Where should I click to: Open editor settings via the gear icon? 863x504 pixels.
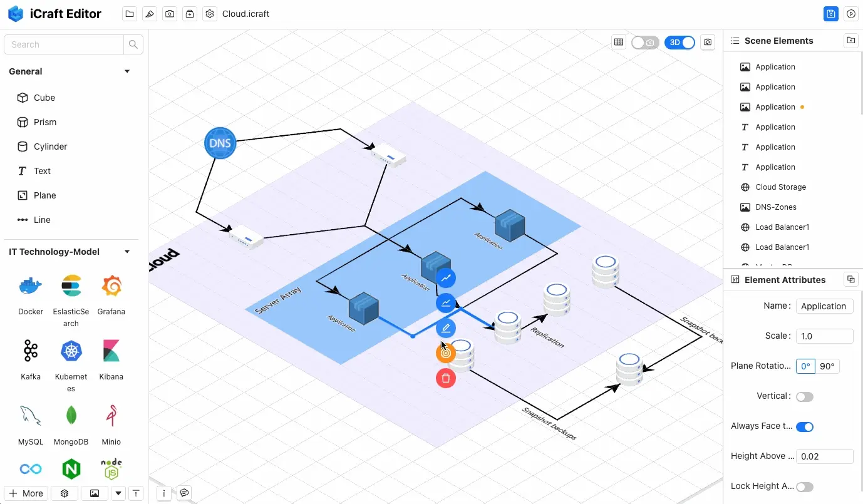click(x=209, y=13)
